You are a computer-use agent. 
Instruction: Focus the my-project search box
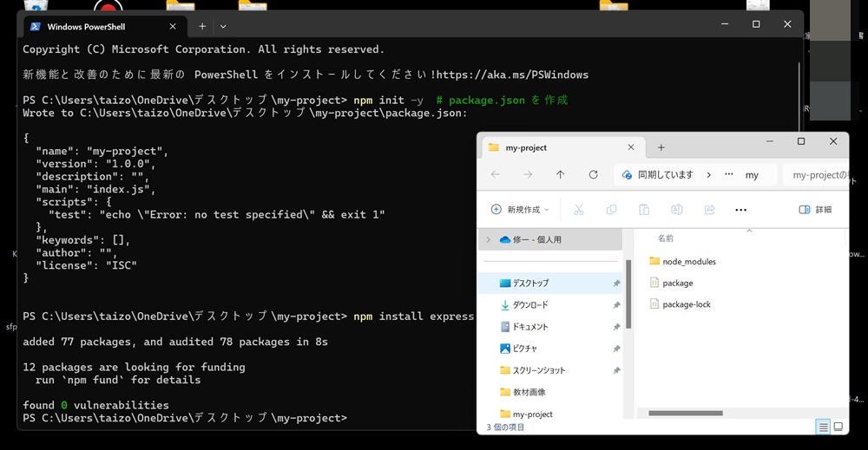pyautogui.click(x=817, y=174)
